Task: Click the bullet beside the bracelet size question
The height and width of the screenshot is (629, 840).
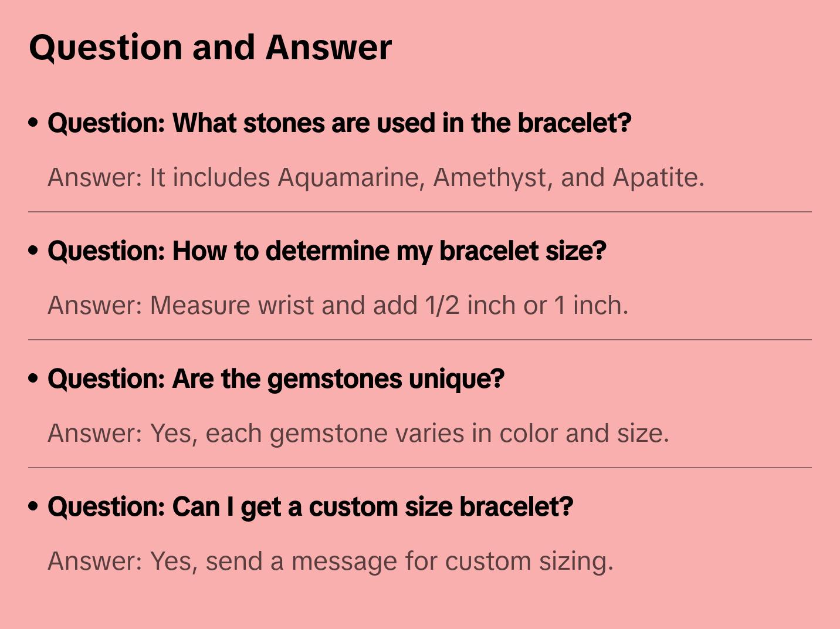Action: (33, 251)
